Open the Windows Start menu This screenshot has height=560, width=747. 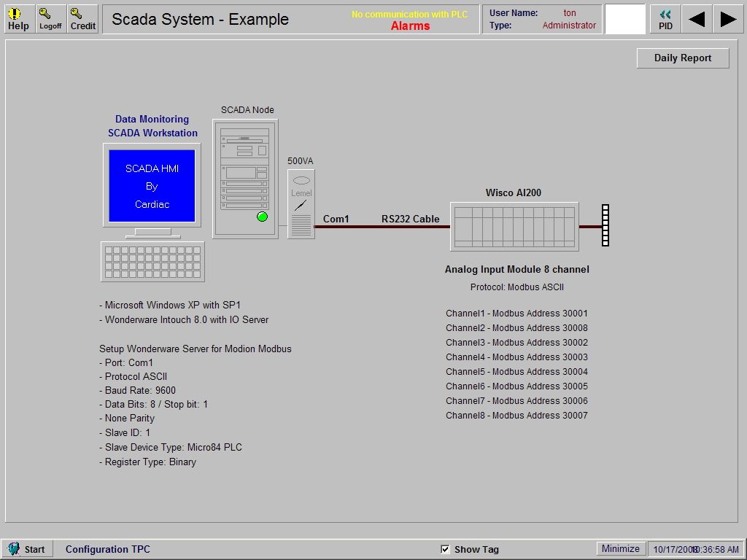coord(28,549)
